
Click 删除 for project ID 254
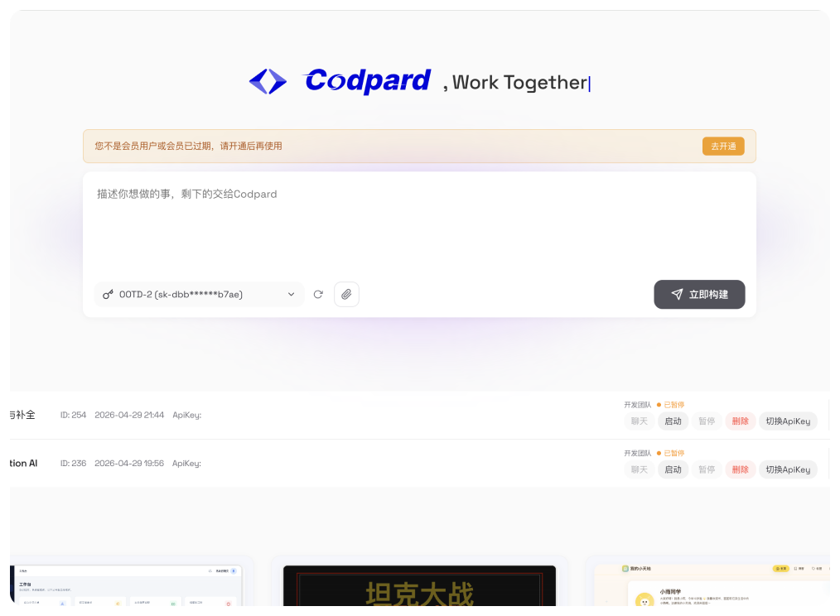pyautogui.click(x=741, y=421)
